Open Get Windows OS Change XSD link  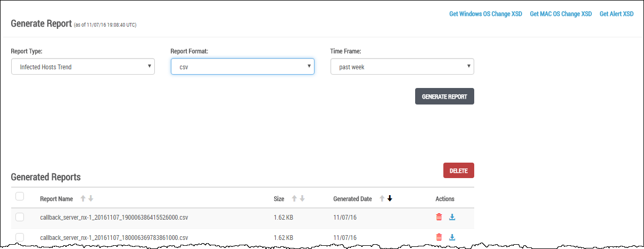[485, 14]
